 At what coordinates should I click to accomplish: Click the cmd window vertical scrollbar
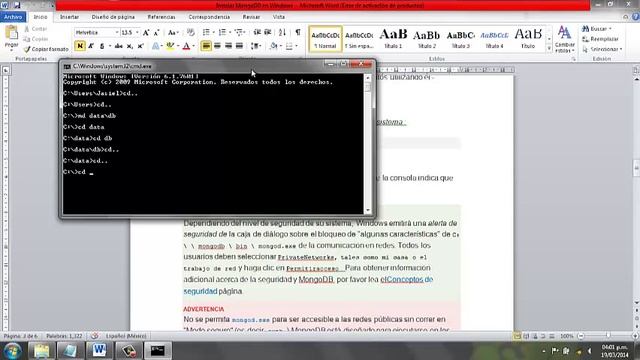(368, 144)
